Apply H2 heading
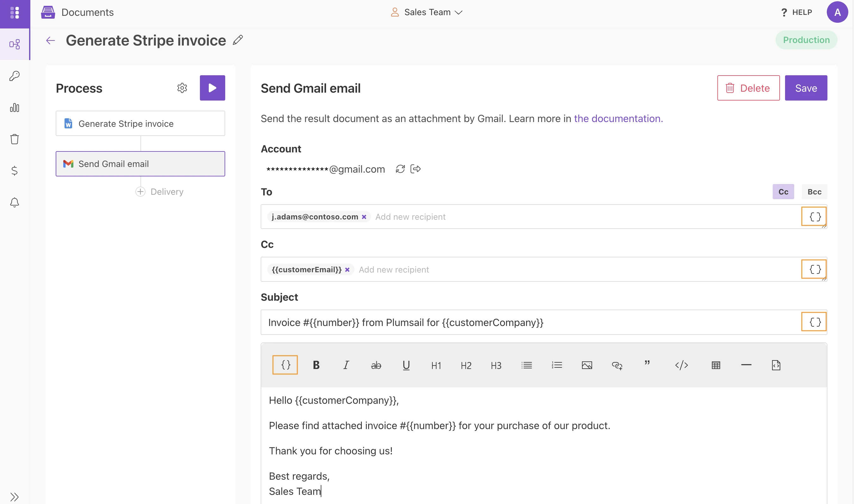Viewport: 854px width, 504px height. pyautogui.click(x=466, y=365)
